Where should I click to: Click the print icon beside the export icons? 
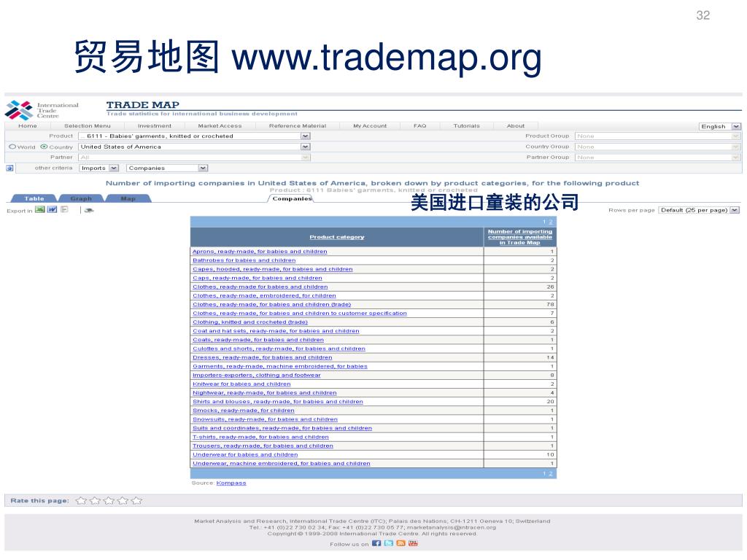pos(89,210)
